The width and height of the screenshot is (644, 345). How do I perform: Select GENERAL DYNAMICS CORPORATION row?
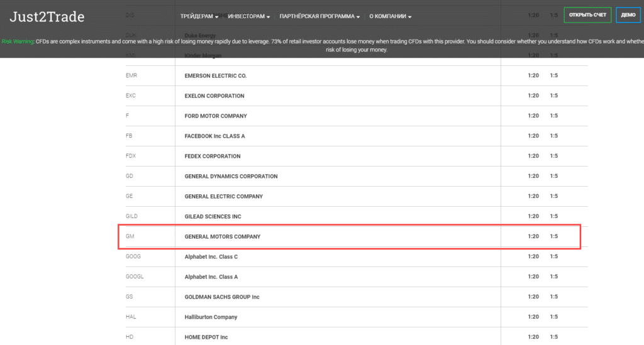point(231,177)
